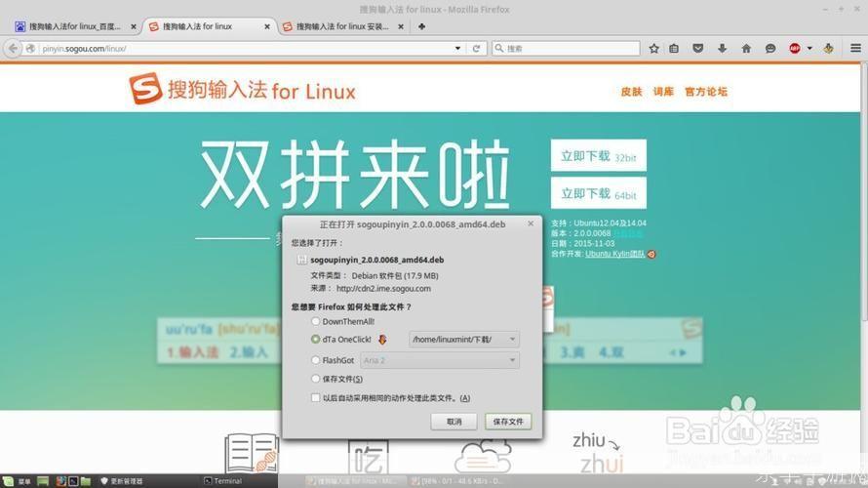Viewport: 868px width, 488px height.
Task: Close the download dialog with X
Action: [531, 224]
